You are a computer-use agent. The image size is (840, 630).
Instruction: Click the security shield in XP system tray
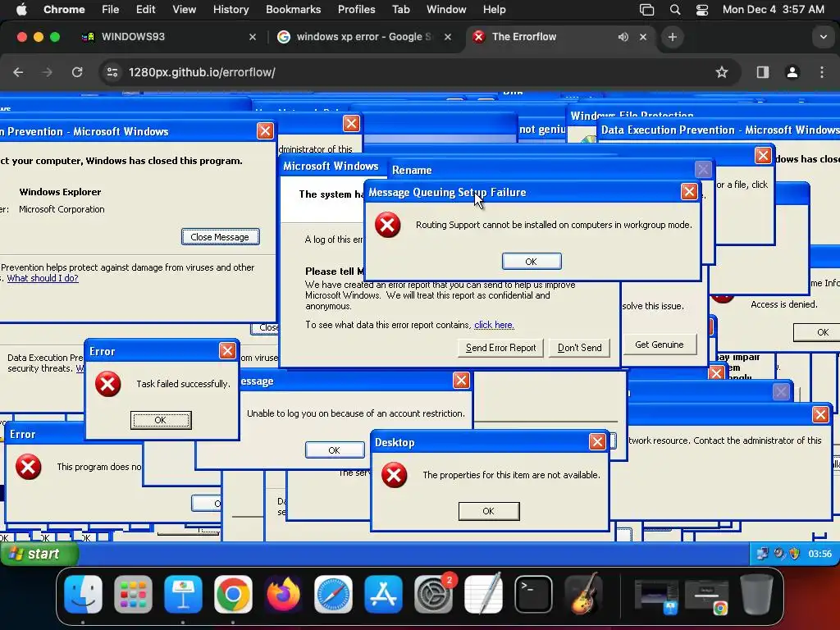795,554
